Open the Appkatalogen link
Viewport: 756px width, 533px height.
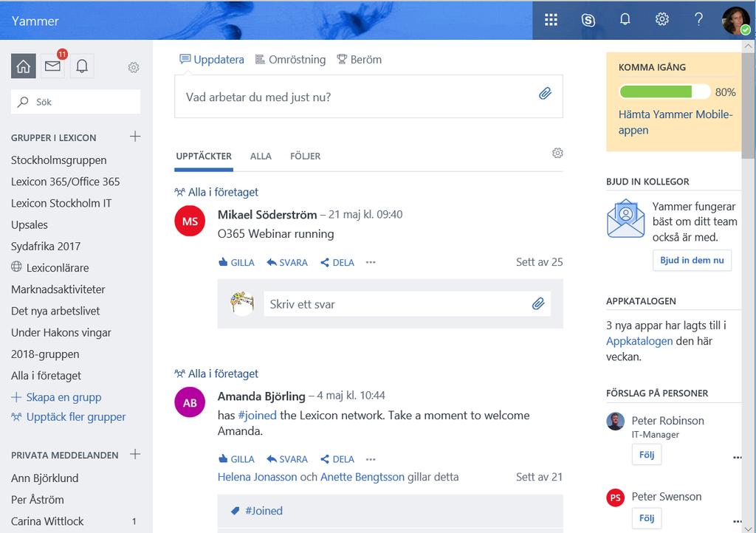[639, 341]
